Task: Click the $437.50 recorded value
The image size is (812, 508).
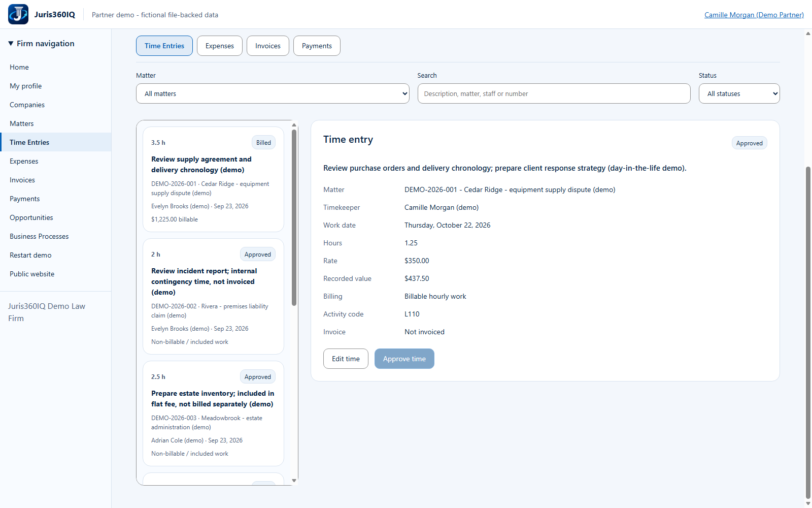Action: click(417, 278)
